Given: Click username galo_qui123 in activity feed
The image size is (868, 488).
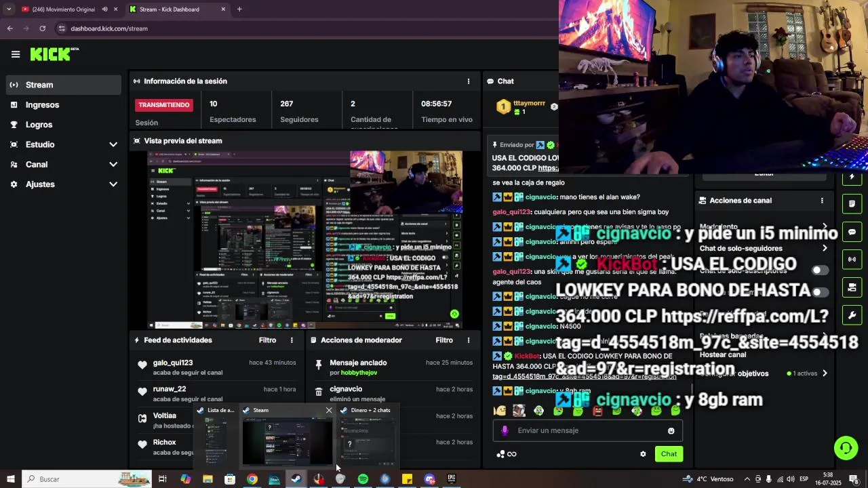Looking at the screenshot, I should tap(173, 363).
